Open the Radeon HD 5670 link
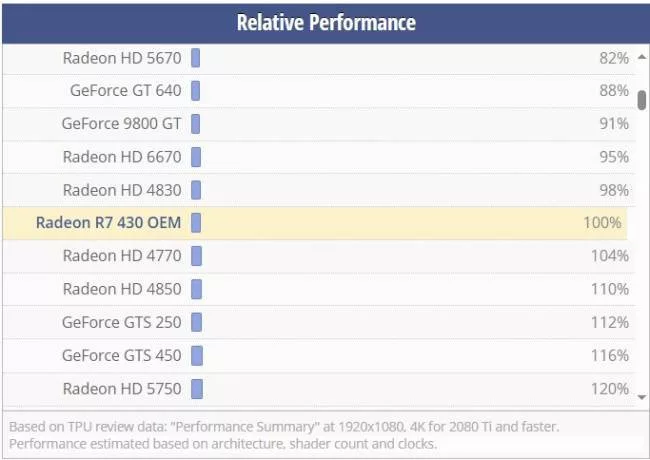Image resolution: width=650 pixels, height=460 pixels. point(122,58)
